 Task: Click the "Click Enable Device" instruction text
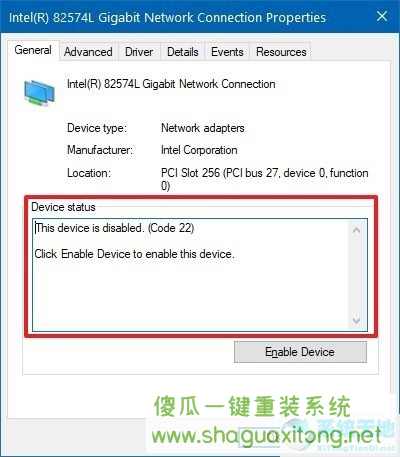click(x=134, y=254)
